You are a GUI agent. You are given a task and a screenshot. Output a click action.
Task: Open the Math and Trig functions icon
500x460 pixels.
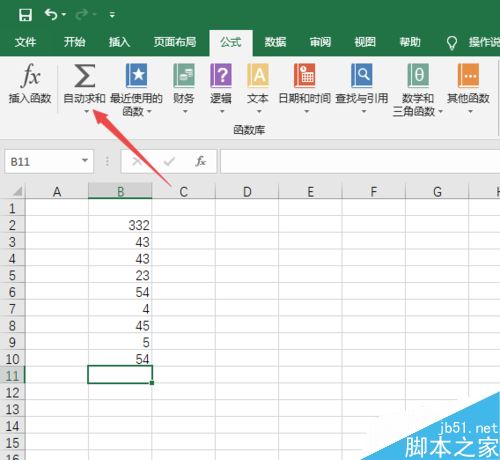click(418, 75)
